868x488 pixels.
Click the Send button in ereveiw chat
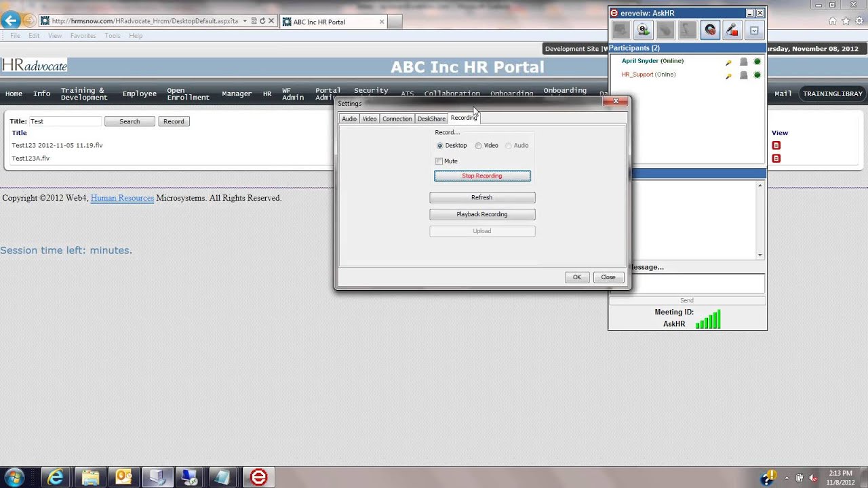(x=687, y=301)
